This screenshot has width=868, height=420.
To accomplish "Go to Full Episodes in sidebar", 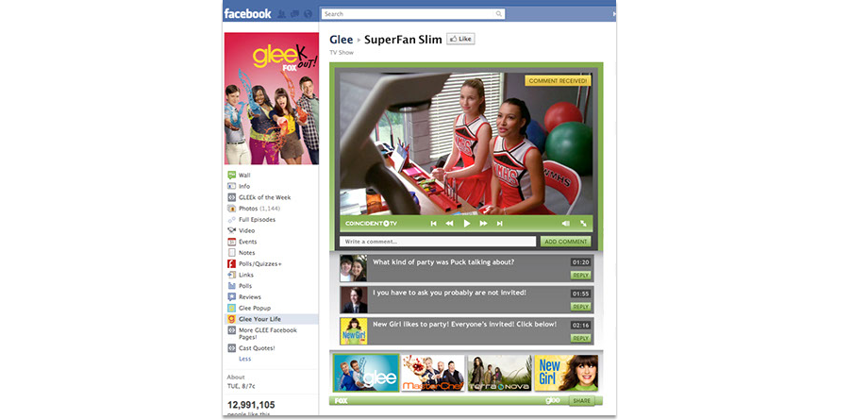I will [257, 219].
